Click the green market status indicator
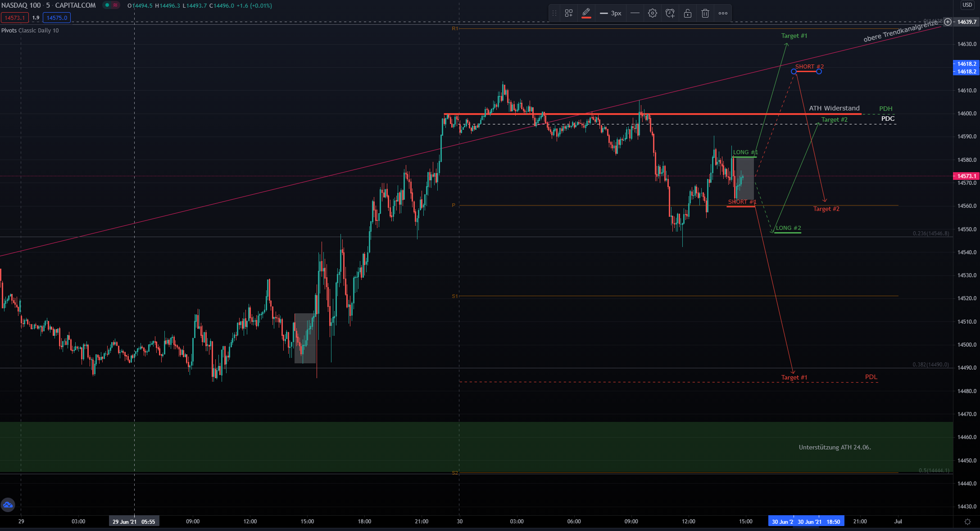This screenshot has height=531, width=980. 107,5
